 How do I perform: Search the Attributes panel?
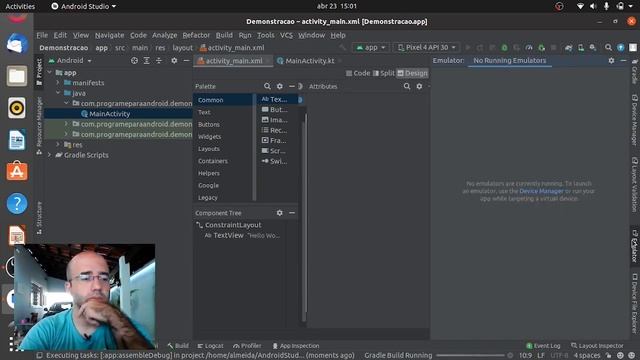[407, 86]
